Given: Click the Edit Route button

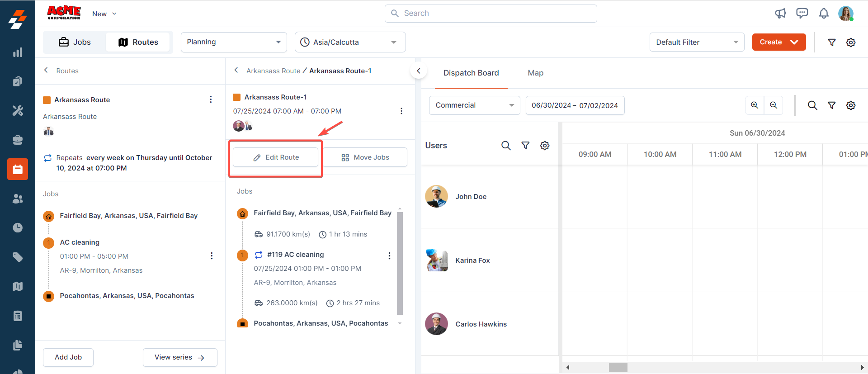Looking at the screenshot, I should 276,157.
